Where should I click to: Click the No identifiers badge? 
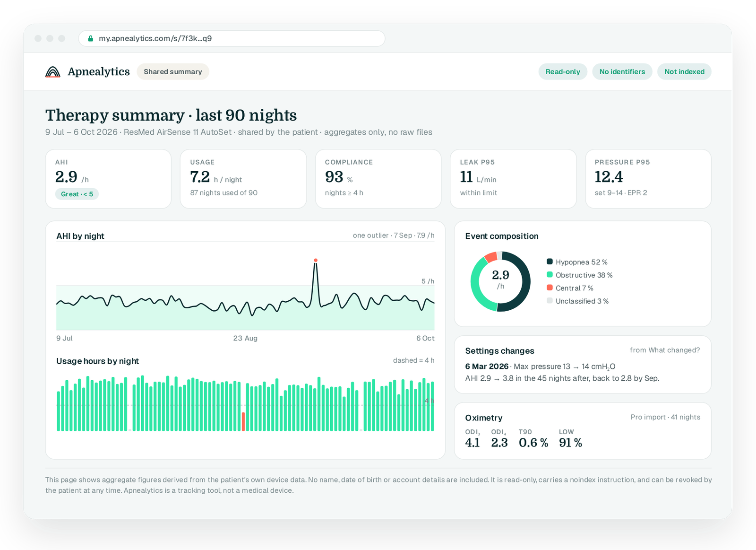[622, 71]
